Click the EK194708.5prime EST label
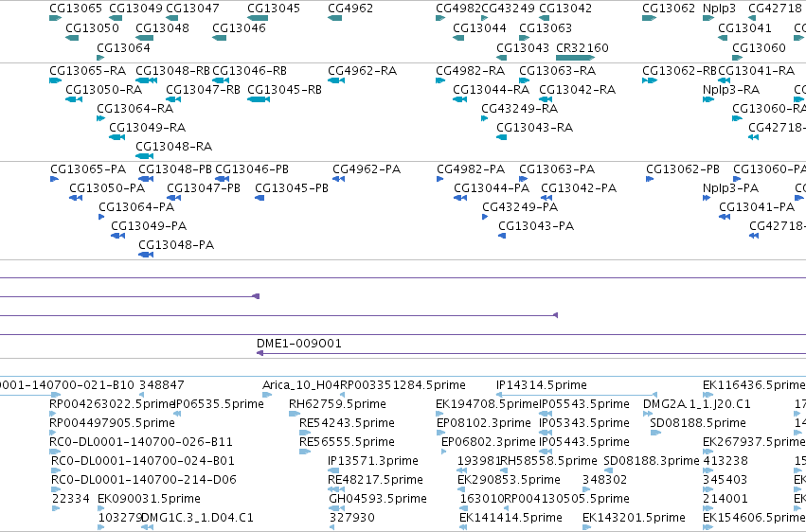Screen dimensions: 806x532 [x=487, y=404]
